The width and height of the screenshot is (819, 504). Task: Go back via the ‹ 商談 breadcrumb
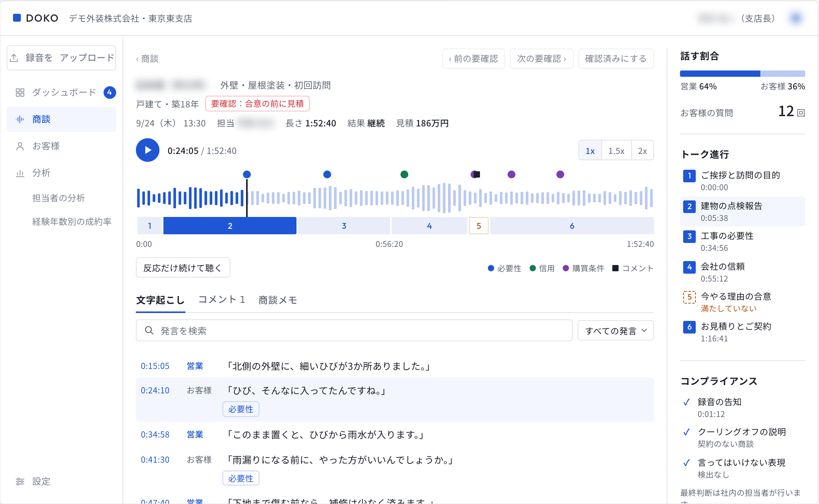point(147,59)
